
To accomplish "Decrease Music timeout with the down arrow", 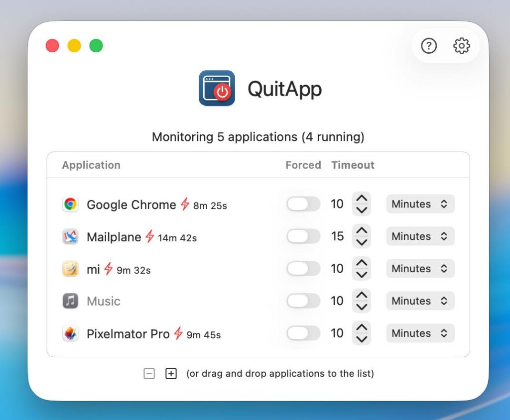I will pos(362,307).
